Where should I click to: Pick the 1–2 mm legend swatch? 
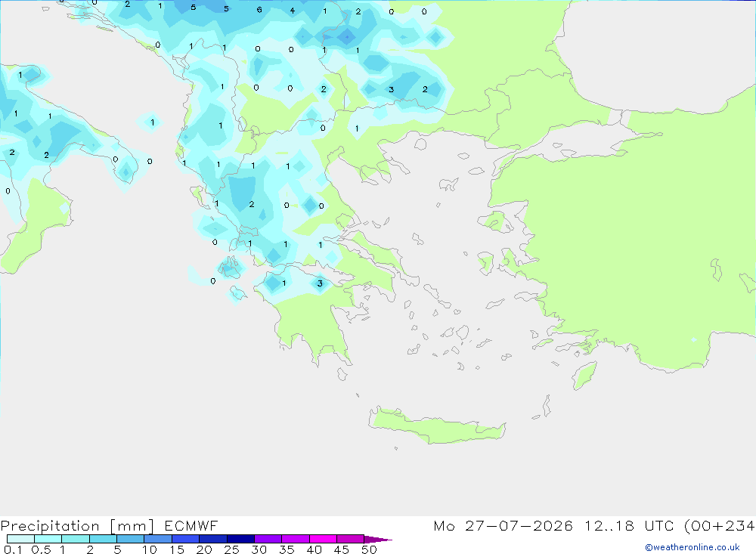75,539
